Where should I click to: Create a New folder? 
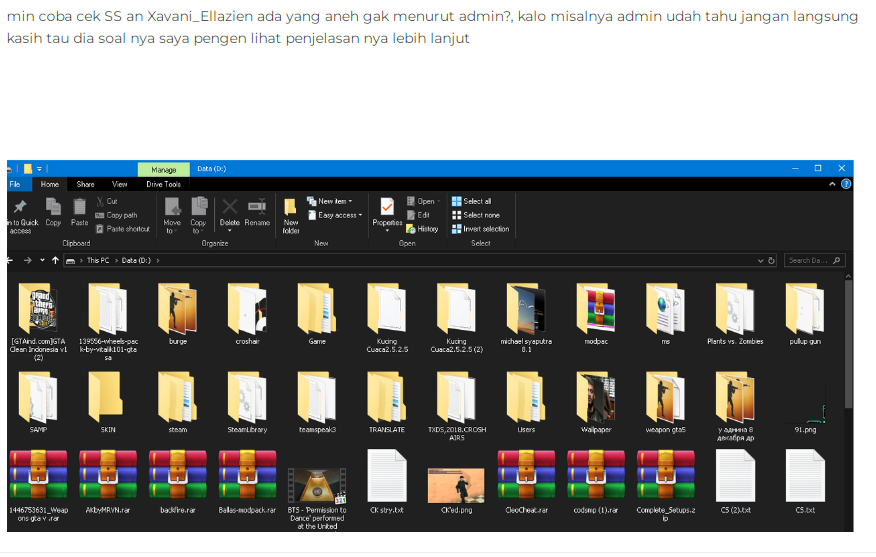[x=291, y=215]
